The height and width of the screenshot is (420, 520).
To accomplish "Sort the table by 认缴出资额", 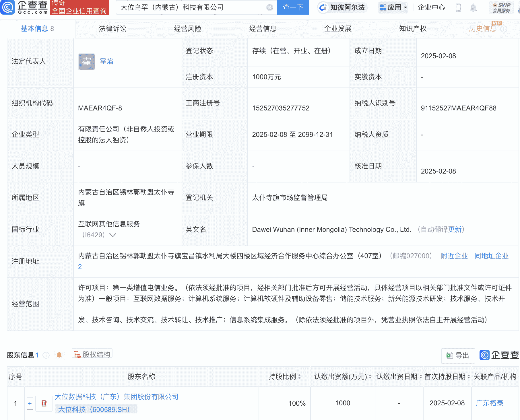I will [x=370, y=377].
